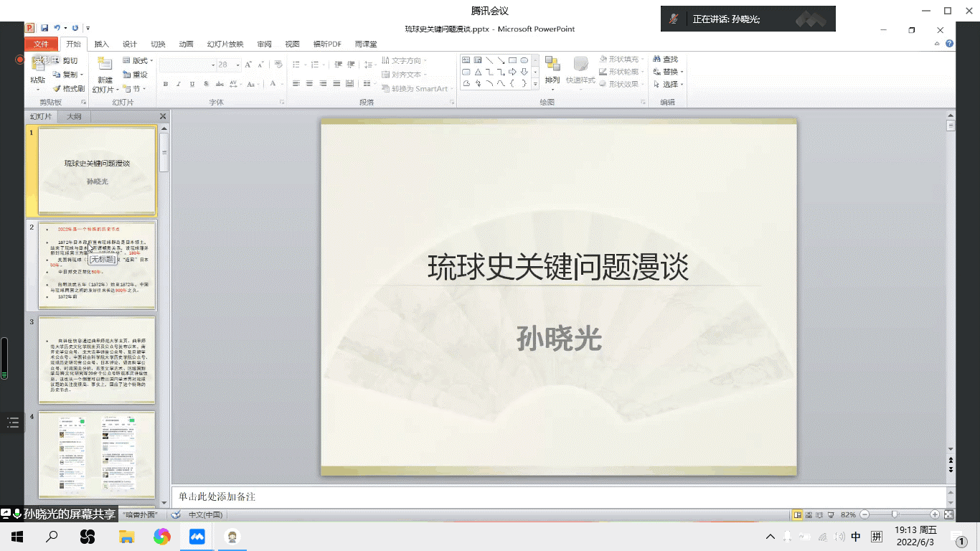Switch to the Outline (大纲) pane tab
The width and height of the screenshot is (980, 551).
pyautogui.click(x=74, y=116)
